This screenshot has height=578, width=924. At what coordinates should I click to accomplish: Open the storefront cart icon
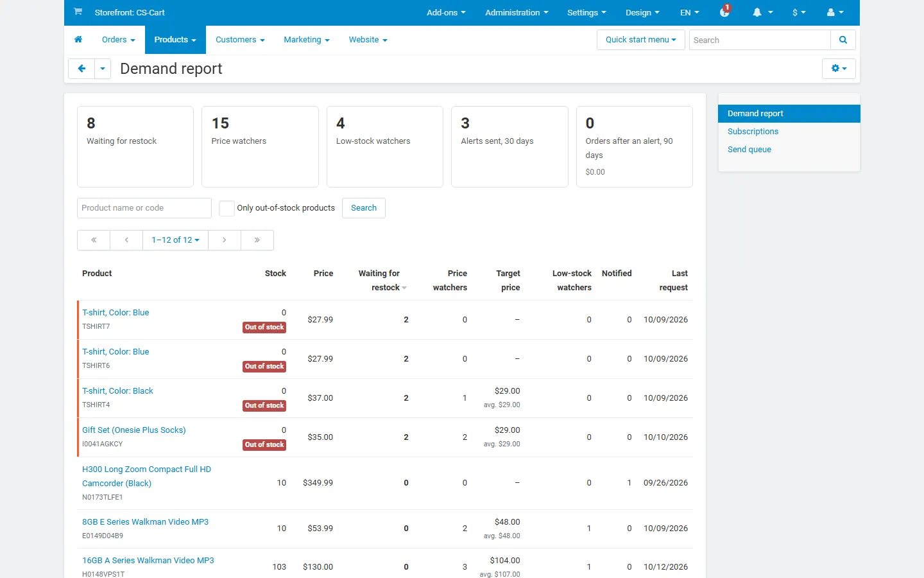(x=78, y=12)
